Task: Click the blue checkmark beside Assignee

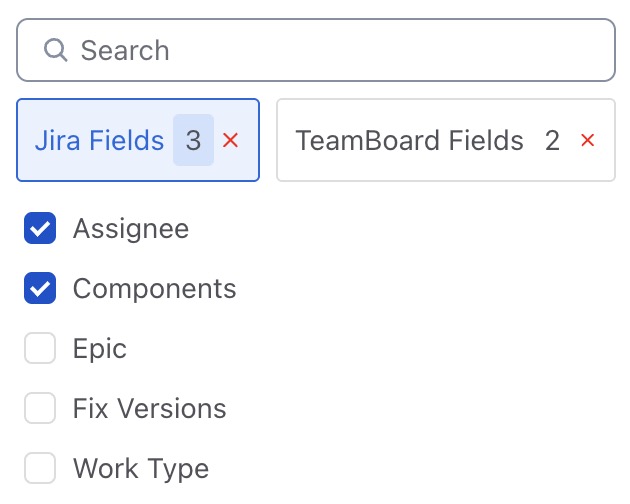Action: pyautogui.click(x=40, y=229)
